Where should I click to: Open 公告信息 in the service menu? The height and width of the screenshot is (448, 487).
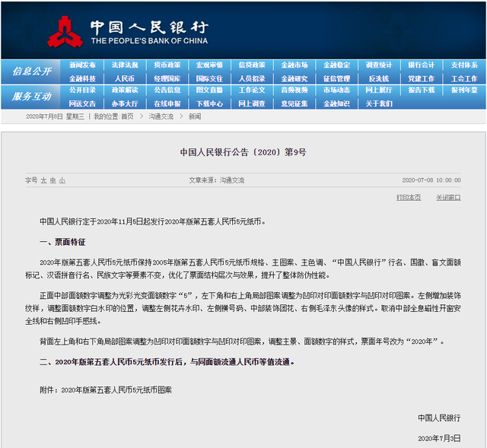[x=167, y=91]
